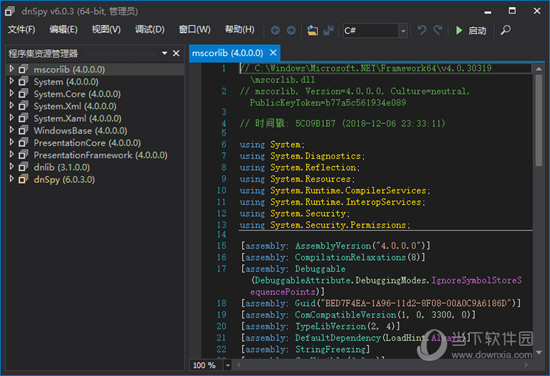The image size is (550, 376).
Task: Click CompilationRelaxations on line 16
Action: [x=350, y=257]
